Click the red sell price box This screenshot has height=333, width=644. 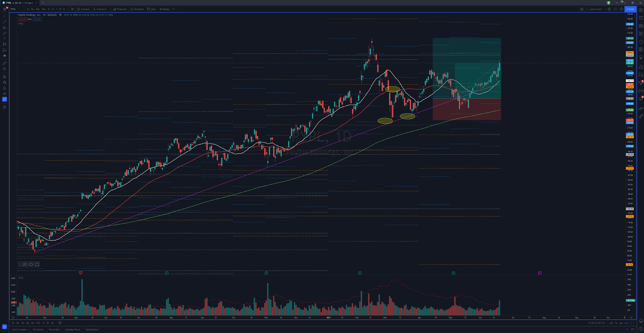pyautogui.click(x=22, y=19)
